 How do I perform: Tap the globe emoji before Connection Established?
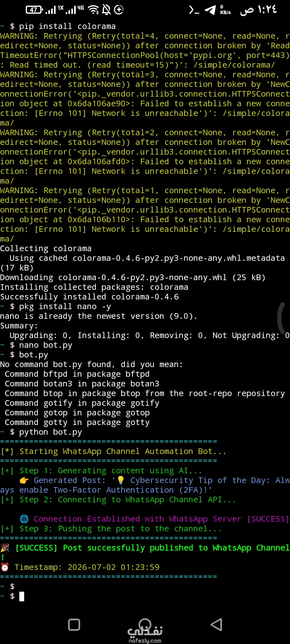click(24, 519)
